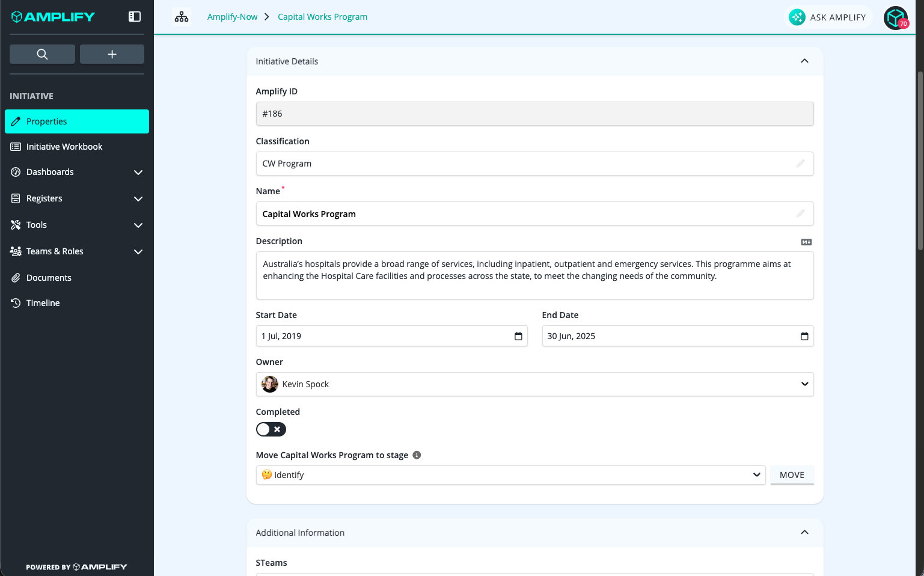This screenshot has width=924, height=576.
Task: Select Properties in the sidebar
Action: [x=77, y=121]
